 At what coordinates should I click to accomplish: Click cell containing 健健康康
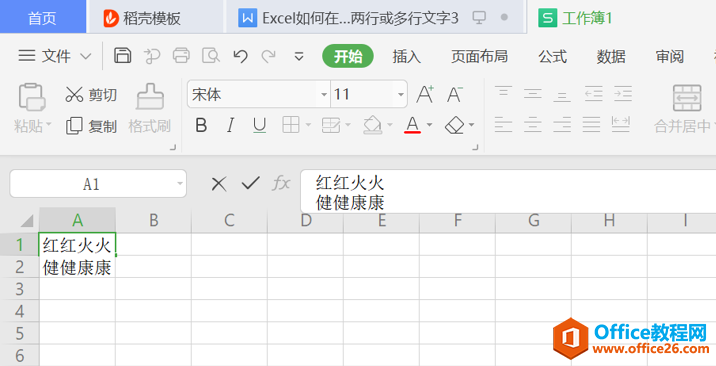click(x=77, y=267)
